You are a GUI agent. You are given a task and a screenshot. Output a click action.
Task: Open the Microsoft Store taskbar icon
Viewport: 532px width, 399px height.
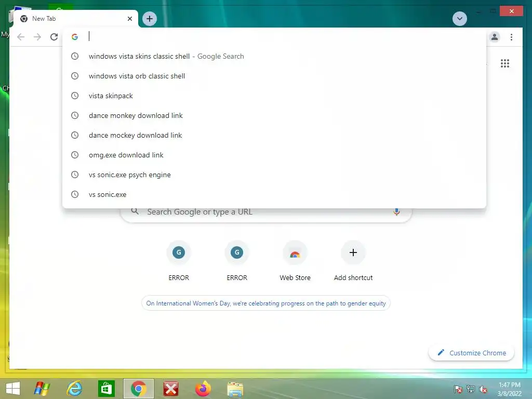(x=106, y=389)
